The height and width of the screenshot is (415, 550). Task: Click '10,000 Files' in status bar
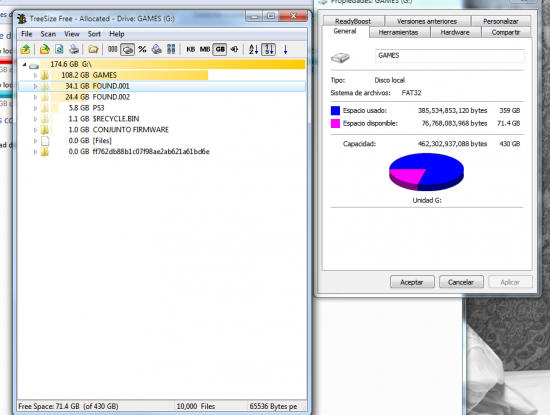[x=196, y=406]
